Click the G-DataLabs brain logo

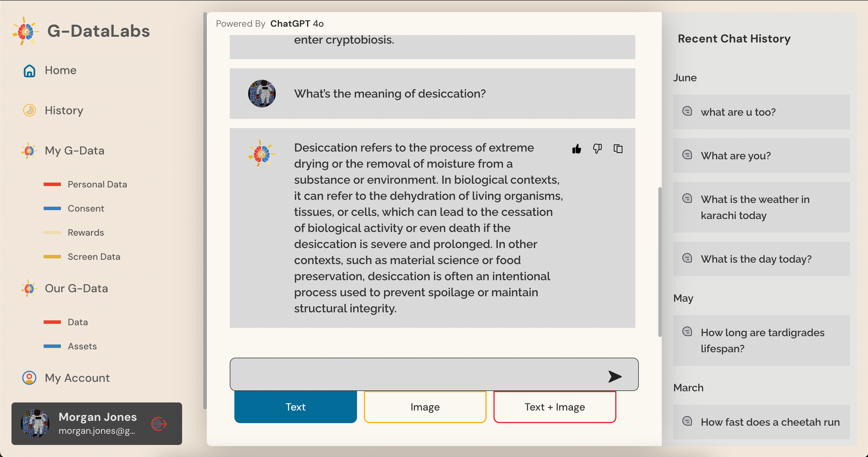[26, 31]
